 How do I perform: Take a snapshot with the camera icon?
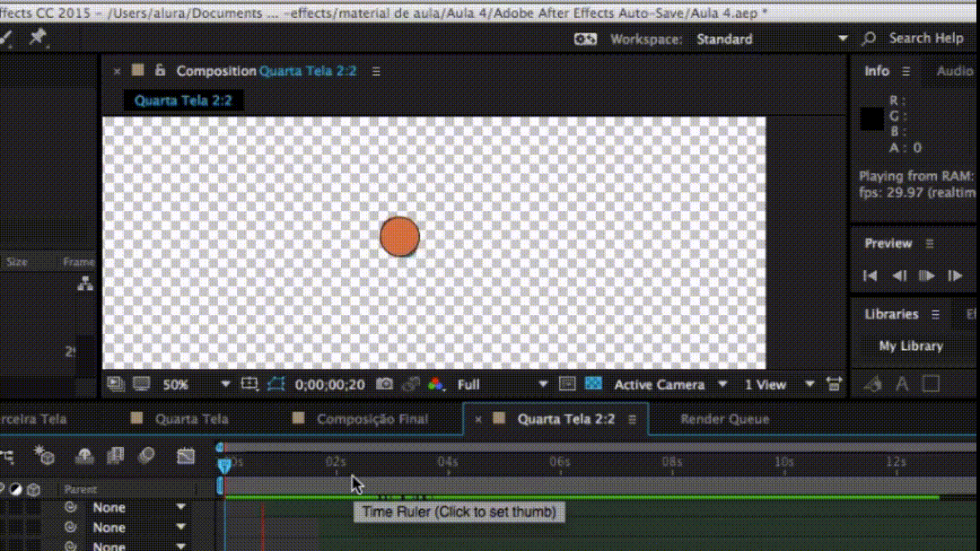point(384,384)
